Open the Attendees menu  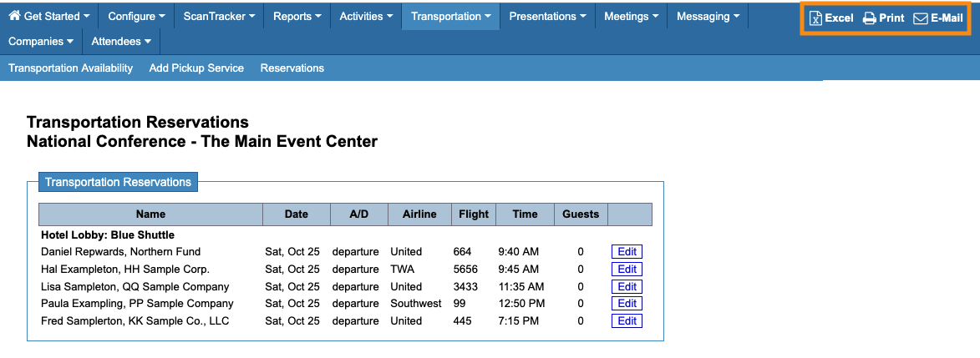[121, 41]
